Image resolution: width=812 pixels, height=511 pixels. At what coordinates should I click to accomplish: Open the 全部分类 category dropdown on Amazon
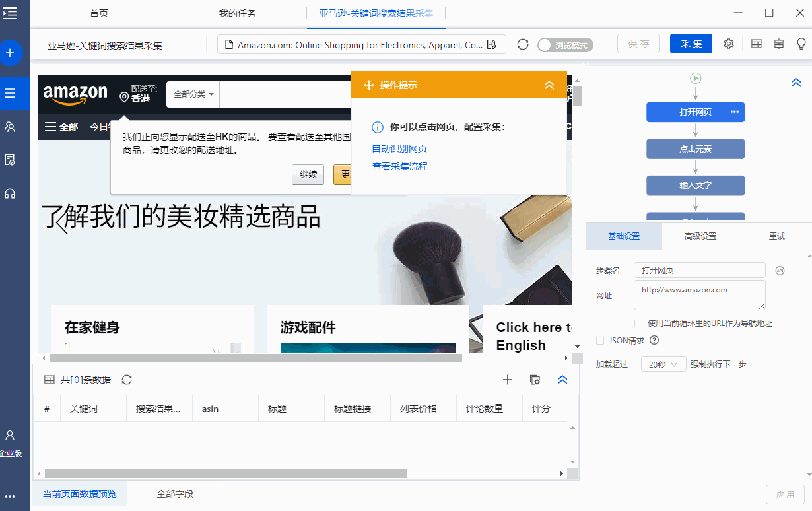click(193, 94)
